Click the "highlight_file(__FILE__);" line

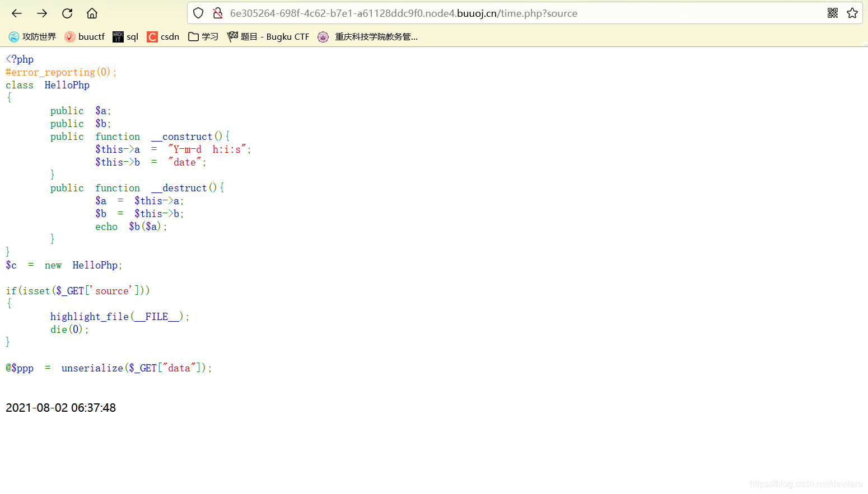(x=120, y=317)
